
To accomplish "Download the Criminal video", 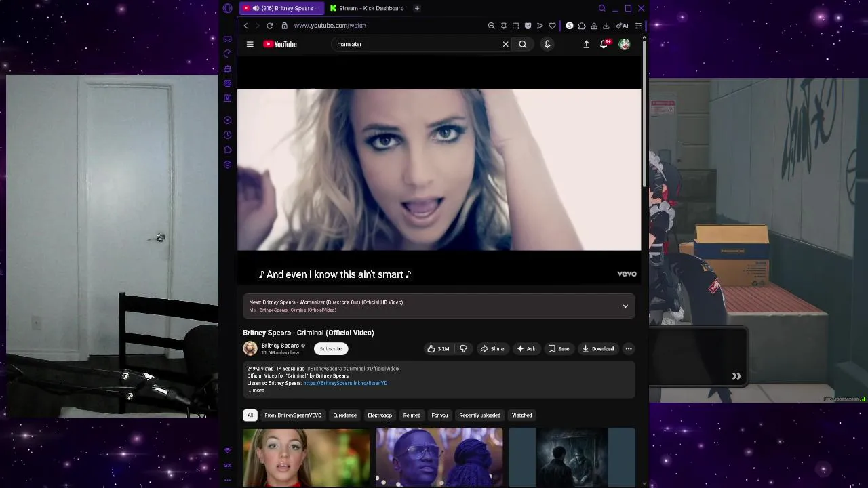I will coord(597,349).
